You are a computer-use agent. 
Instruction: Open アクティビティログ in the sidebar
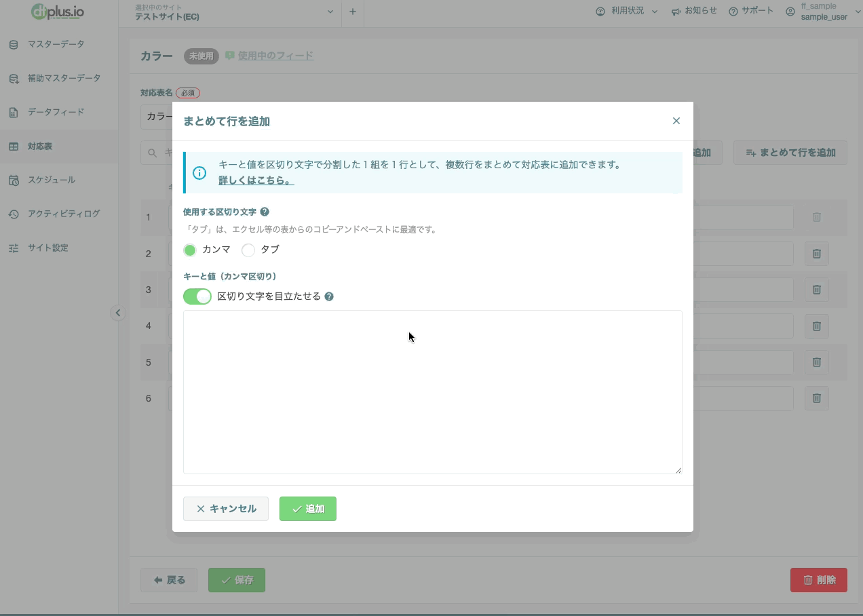click(x=59, y=214)
